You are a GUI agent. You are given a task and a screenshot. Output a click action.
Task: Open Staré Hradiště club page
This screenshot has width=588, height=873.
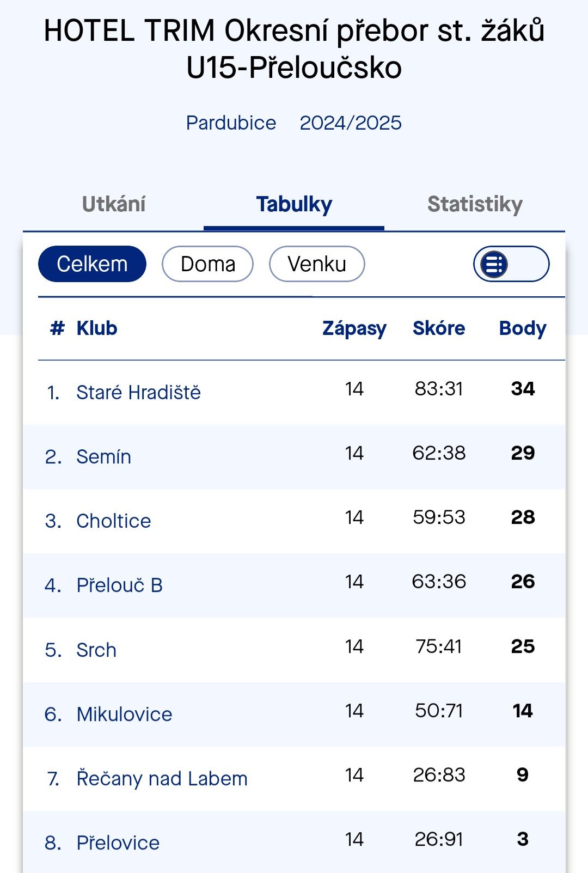tap(138, 392)
